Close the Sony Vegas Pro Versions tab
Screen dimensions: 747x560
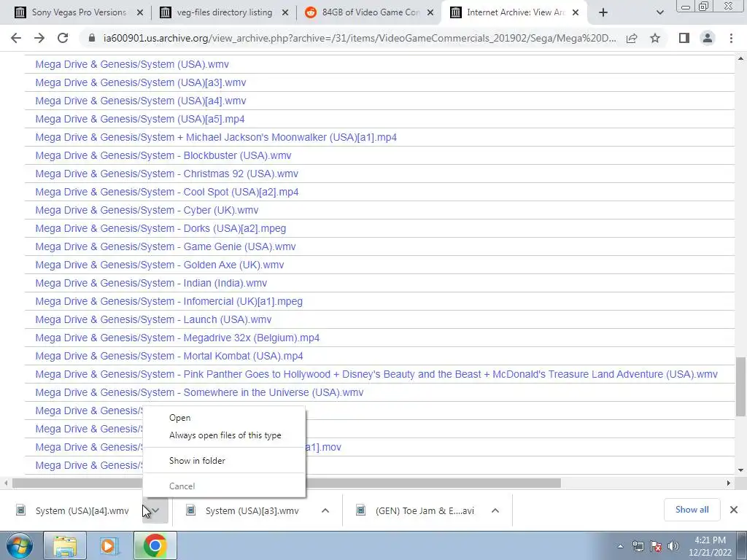point(140,12)
